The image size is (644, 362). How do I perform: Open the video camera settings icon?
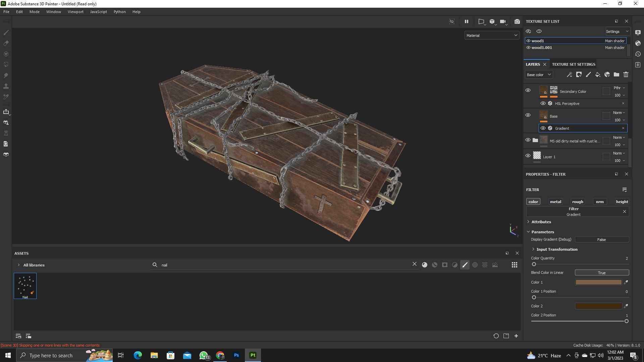click(x=503, y=21)
